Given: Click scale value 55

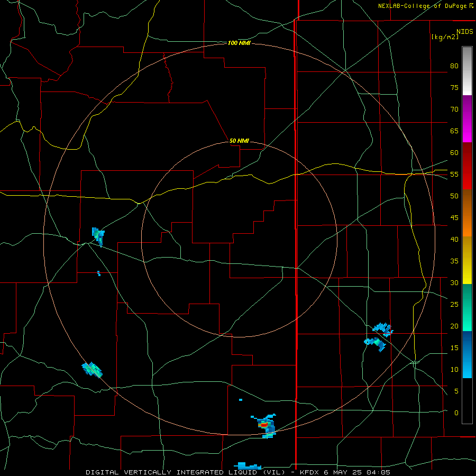Looking at the screenshot, I should tap(454, 175).
